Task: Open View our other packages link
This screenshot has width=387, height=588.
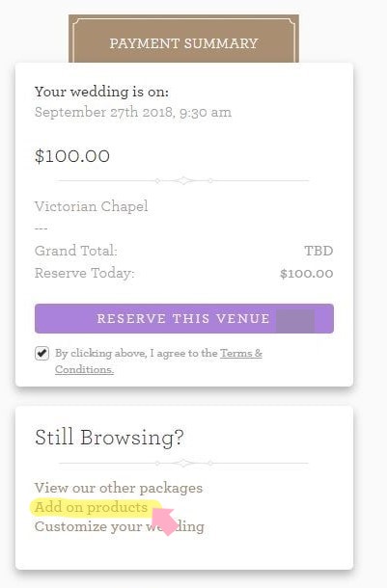Action: click(119, 488)
